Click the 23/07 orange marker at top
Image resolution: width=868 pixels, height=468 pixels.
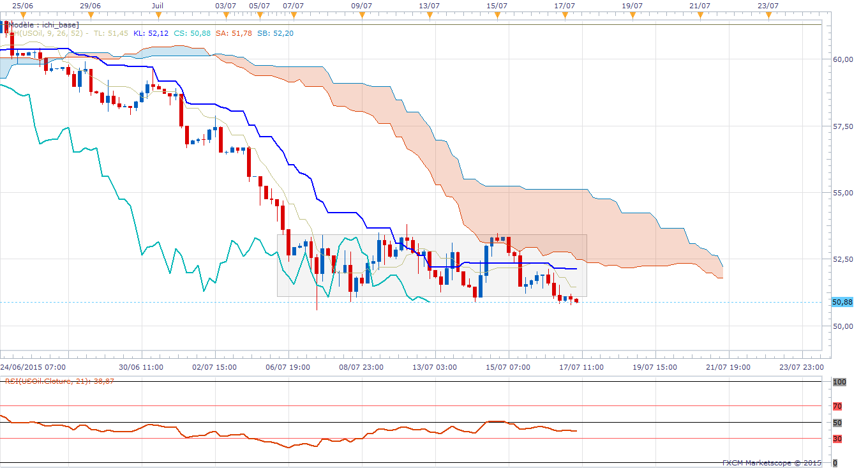point(768,14)
